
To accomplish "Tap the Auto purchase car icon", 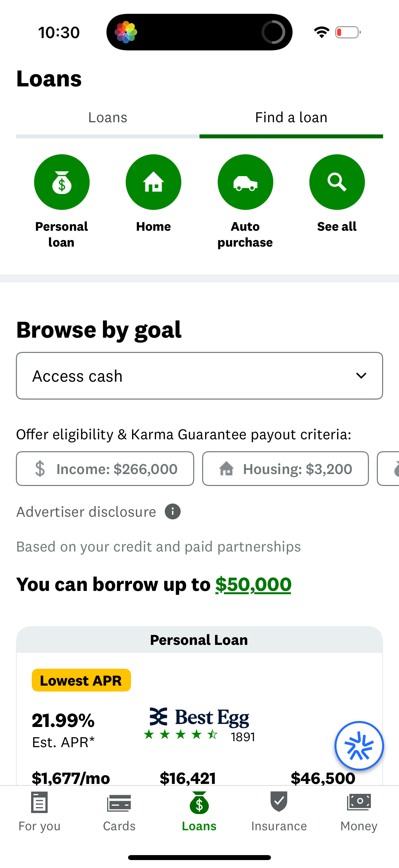I will click(245, 182).
